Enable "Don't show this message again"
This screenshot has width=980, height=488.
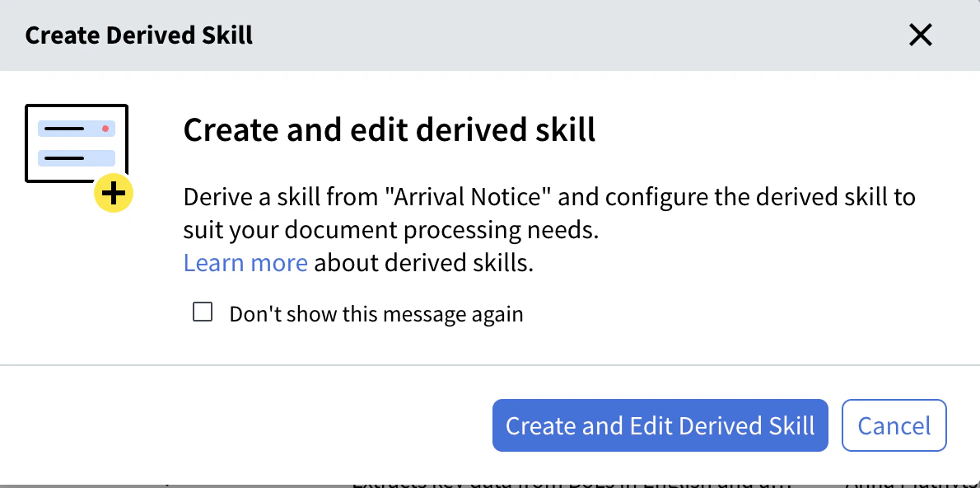(x=202, y=311)
